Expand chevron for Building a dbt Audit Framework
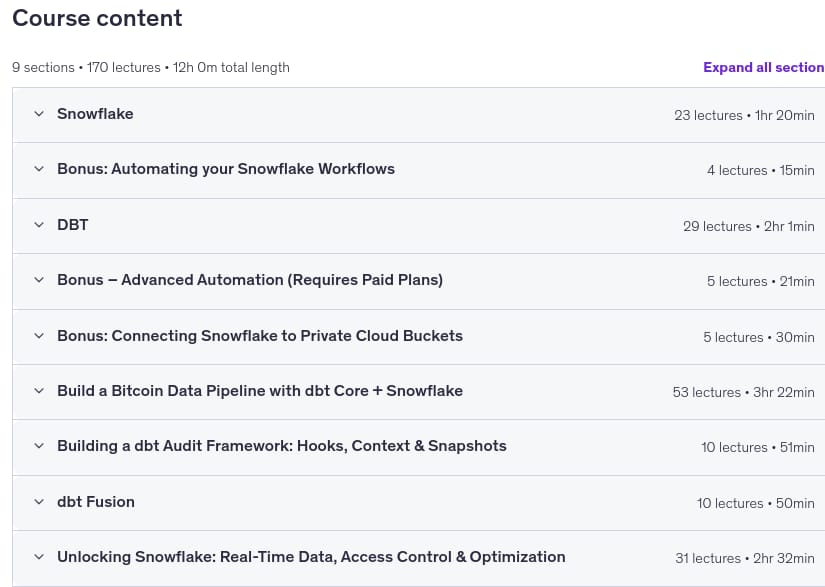This screenshot has width=825, height=587. [39, 446]
